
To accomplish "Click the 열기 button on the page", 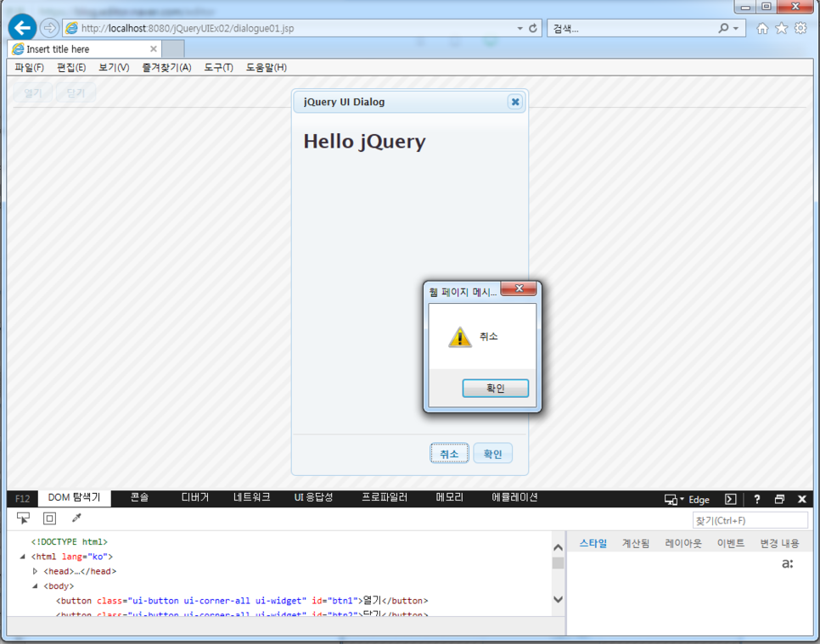I will pyautogui.click(x=32, y=92).
